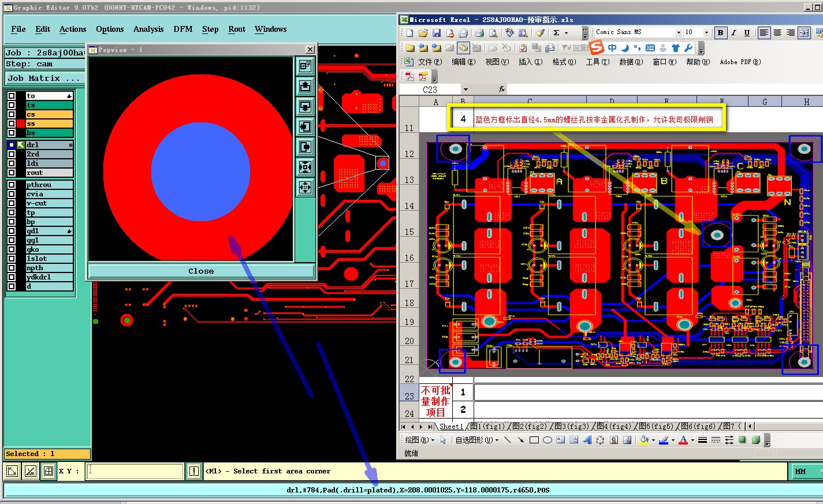Click the red color swatch beside layer ss

[21, 124]
